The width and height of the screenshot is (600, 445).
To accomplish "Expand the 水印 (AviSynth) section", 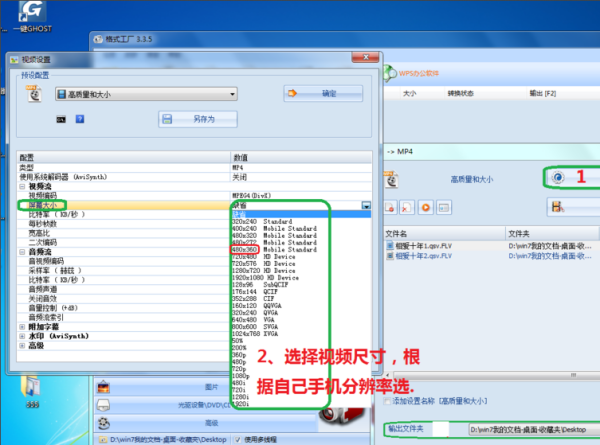I will pyautogui.click(x=22, y=336).
